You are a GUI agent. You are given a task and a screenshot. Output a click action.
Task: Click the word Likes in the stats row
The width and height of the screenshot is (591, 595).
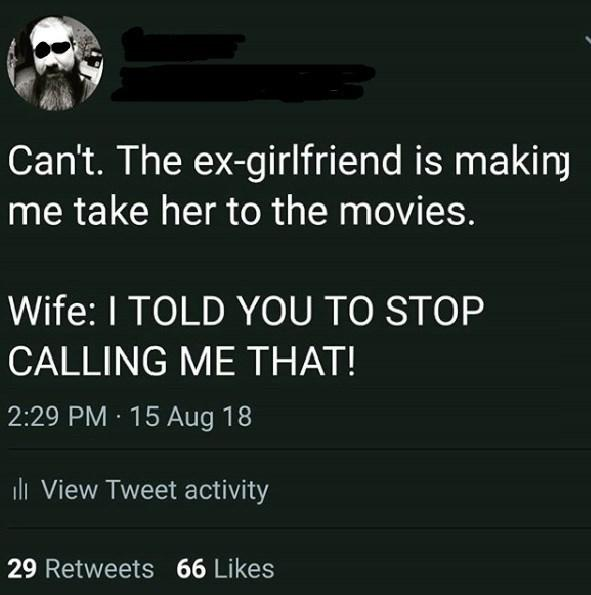(244, 569)
